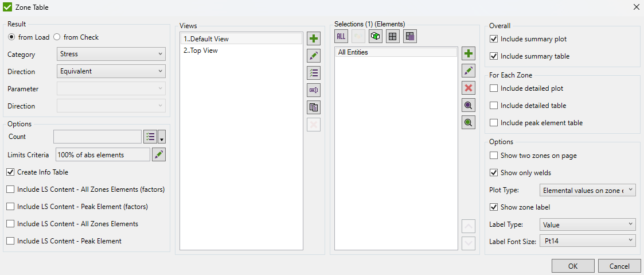Click inside the Count input field
This screenshot has width=644, height=275.
click(x=97, y=137)
